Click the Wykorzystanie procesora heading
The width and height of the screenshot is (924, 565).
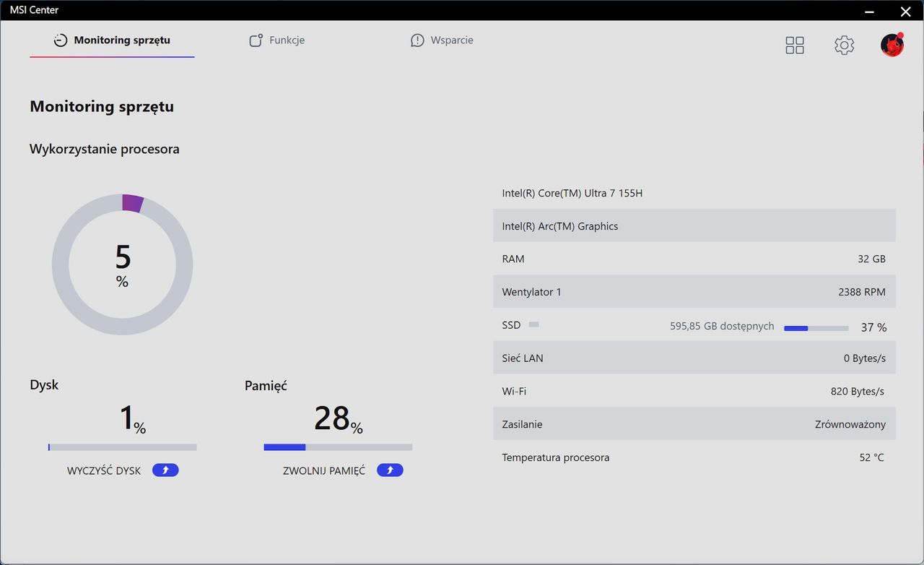105,149
